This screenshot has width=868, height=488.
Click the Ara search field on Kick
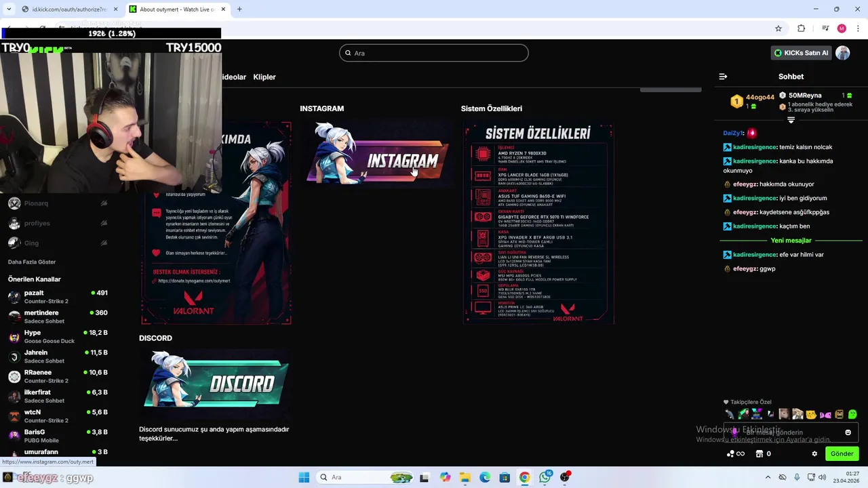click(434, 53)
